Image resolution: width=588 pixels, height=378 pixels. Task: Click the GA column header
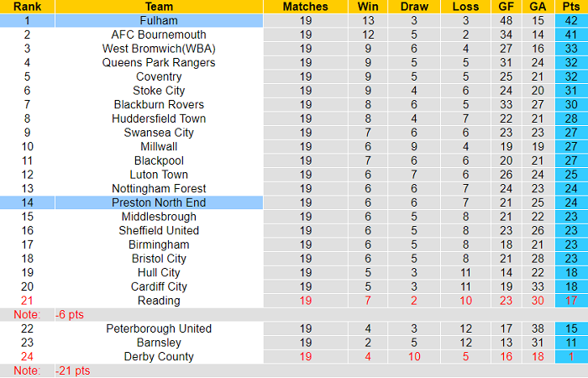point(538,7)
